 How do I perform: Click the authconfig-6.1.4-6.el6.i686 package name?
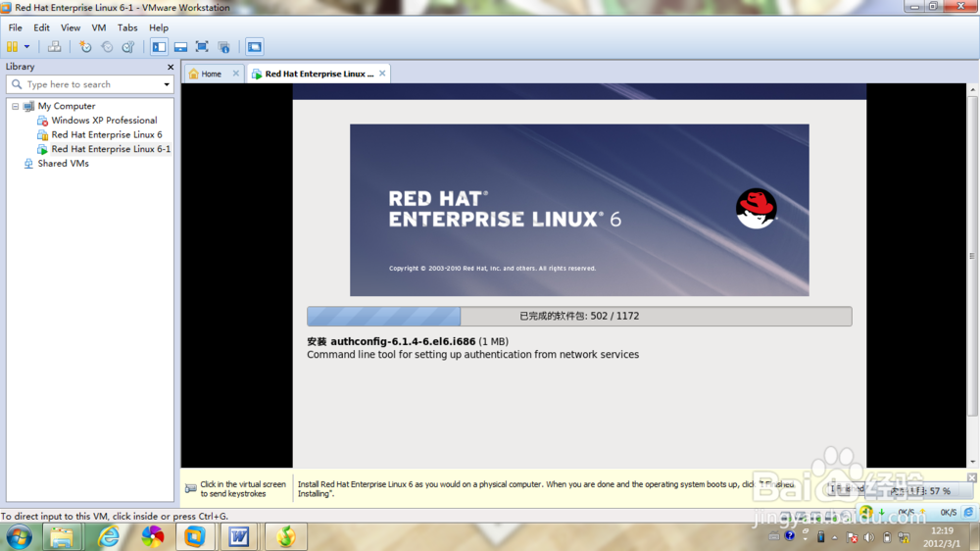pyautogui.click(x=403, y=341)
